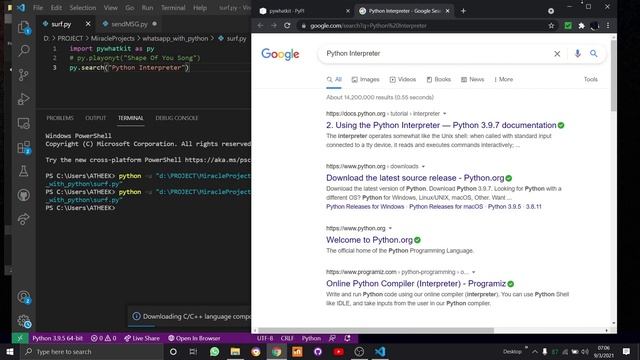Change the UTF-8 file encoding
640x360 pixels.
tap(265, 338)
